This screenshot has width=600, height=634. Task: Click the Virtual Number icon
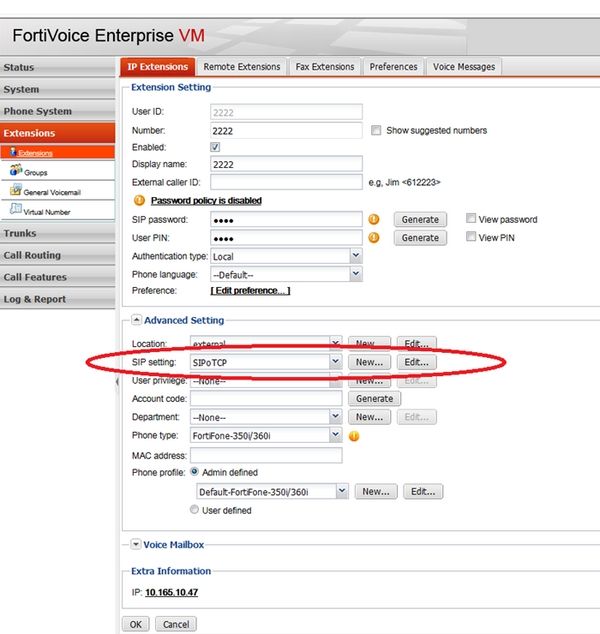(x=15, y=210)
